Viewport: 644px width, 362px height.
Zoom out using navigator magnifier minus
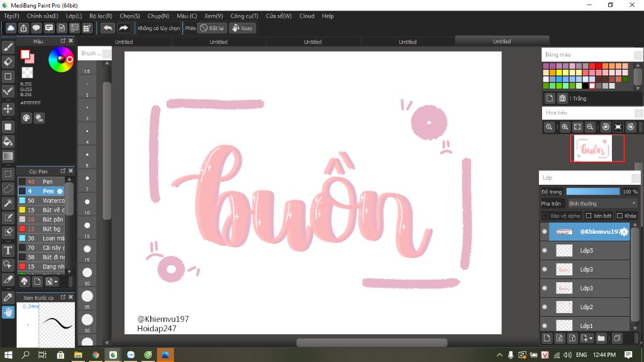click(x=590, y=127)
